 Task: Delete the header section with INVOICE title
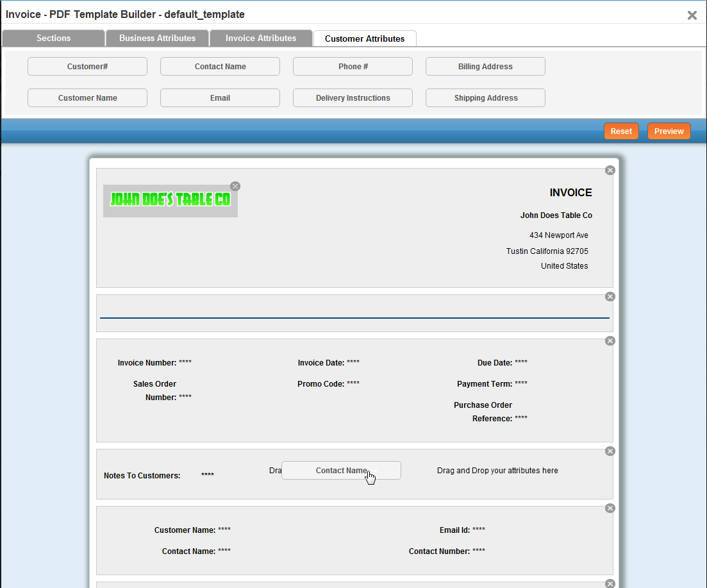[610, 170]
